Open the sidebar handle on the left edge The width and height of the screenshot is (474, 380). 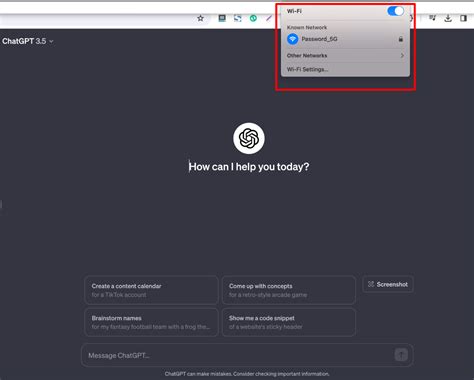point(1,204)
